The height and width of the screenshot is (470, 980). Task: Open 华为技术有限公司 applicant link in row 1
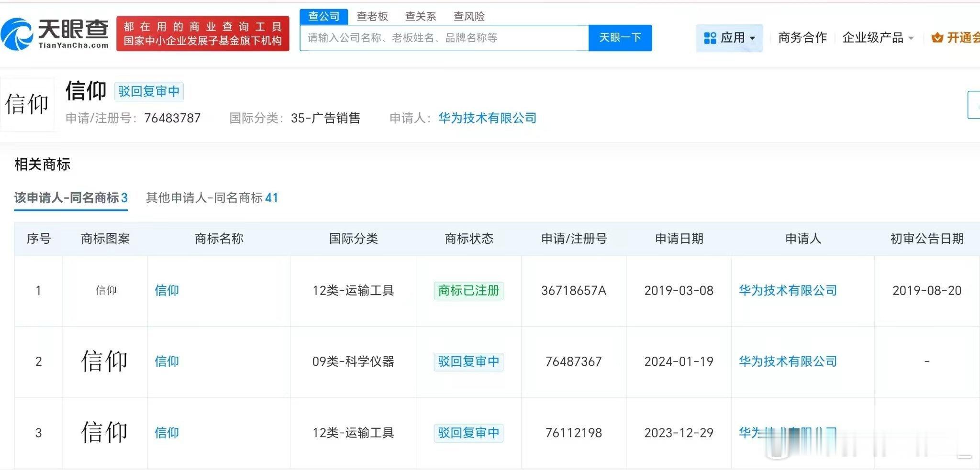788,290
